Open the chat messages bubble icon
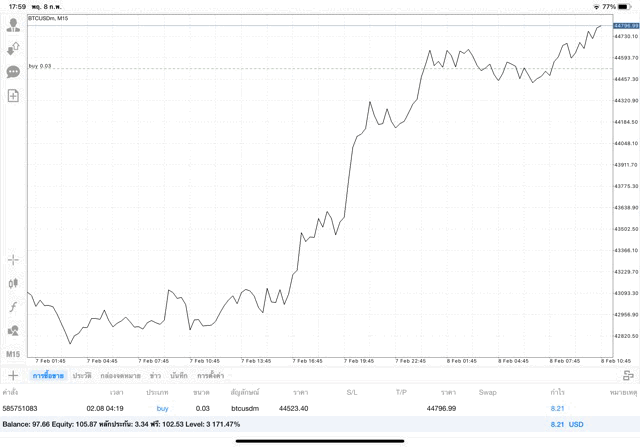 coord(13,72)
